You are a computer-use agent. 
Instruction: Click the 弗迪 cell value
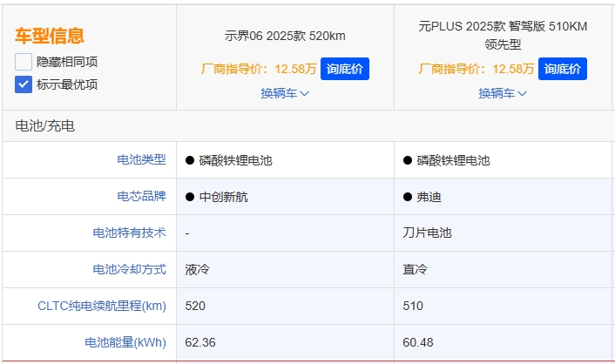click(429, 197)
